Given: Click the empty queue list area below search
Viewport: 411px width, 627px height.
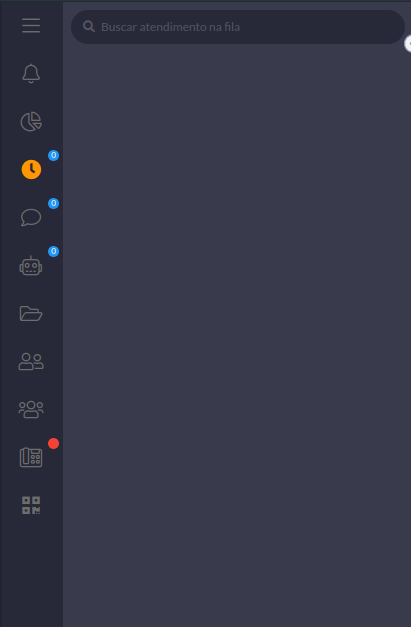Looking at the screenshot, I should [237, 336].
